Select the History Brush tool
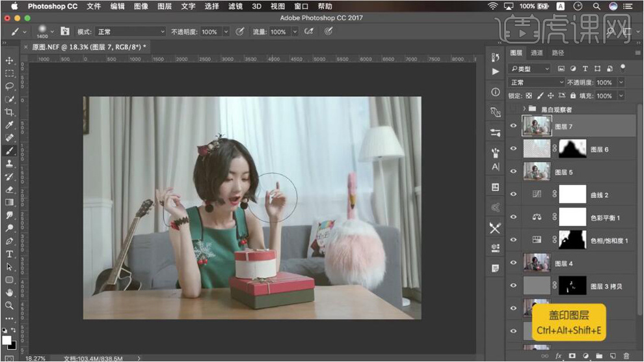 tap(9, 176)
